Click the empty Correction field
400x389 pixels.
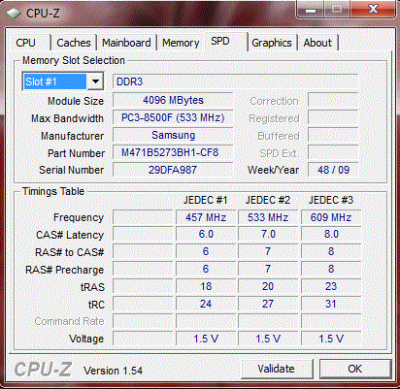tap(333, 100)
